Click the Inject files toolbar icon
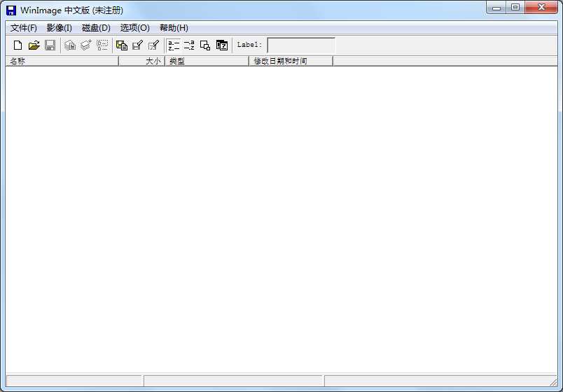The width and height of the screenshot is (563, 392). (86, 45)
